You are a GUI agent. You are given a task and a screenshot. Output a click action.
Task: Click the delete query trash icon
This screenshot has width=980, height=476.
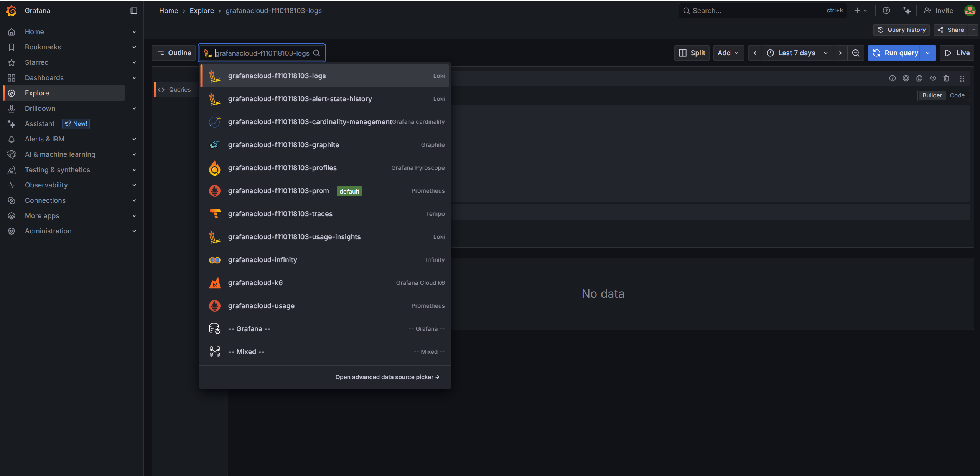[946, 78]
